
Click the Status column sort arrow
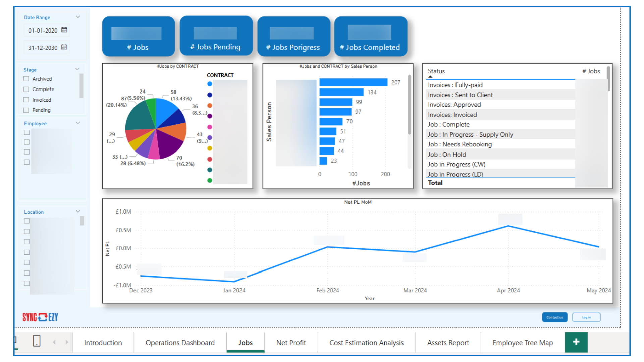click(430, 77)
